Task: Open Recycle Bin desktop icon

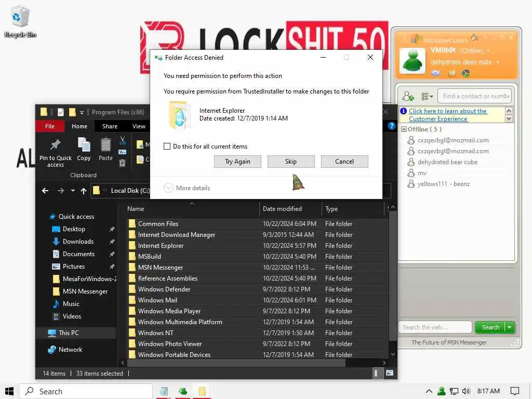Action: pos(20,22)
